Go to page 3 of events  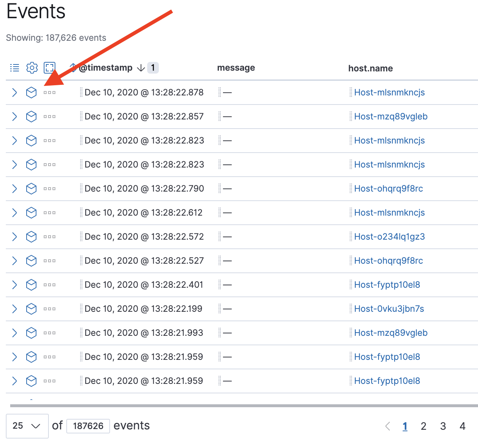(x=443, y=426)
